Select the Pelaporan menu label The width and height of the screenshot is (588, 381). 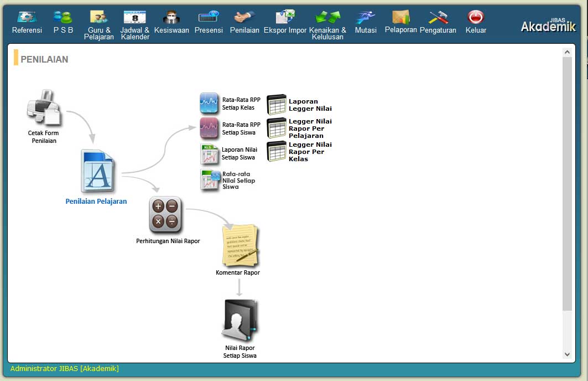click(x=401, y=30)
